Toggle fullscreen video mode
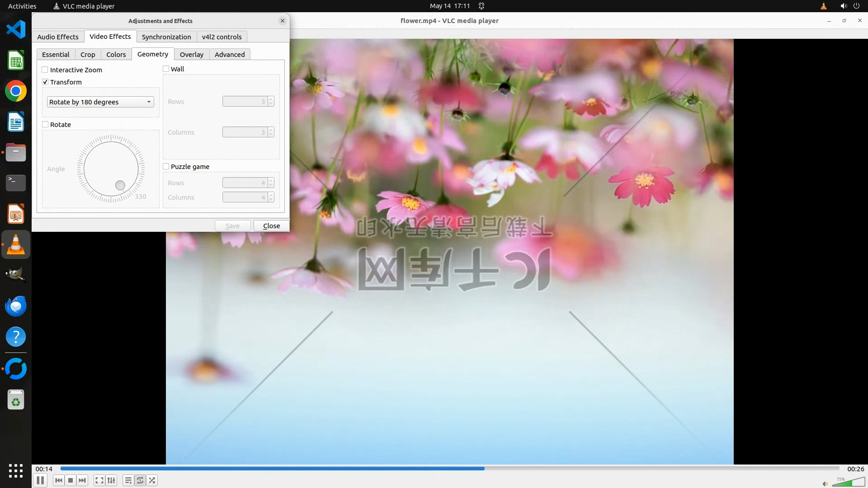 99,480
